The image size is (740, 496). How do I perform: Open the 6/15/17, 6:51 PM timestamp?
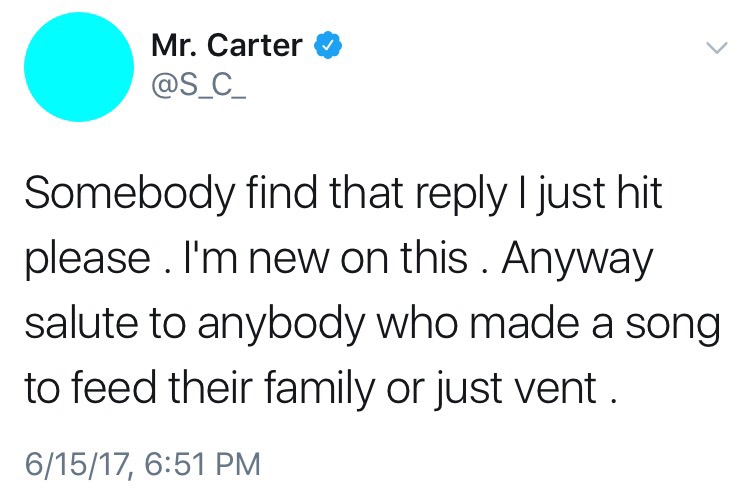[143, 463]
